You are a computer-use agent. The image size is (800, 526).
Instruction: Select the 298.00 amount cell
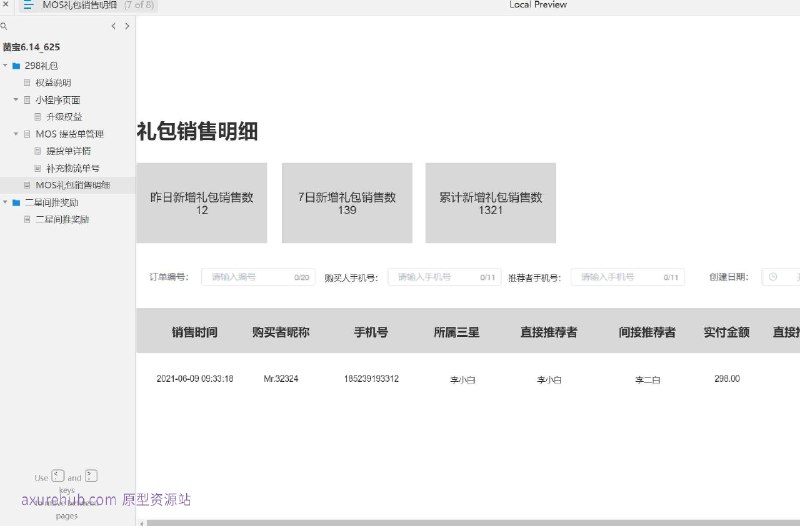coord(727,379)
